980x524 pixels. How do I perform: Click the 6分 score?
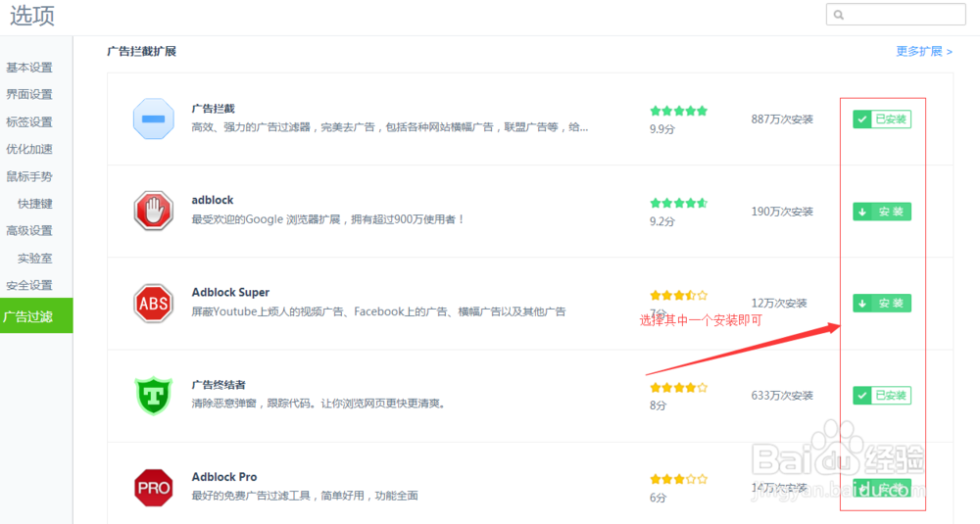(x=658, y=498)
